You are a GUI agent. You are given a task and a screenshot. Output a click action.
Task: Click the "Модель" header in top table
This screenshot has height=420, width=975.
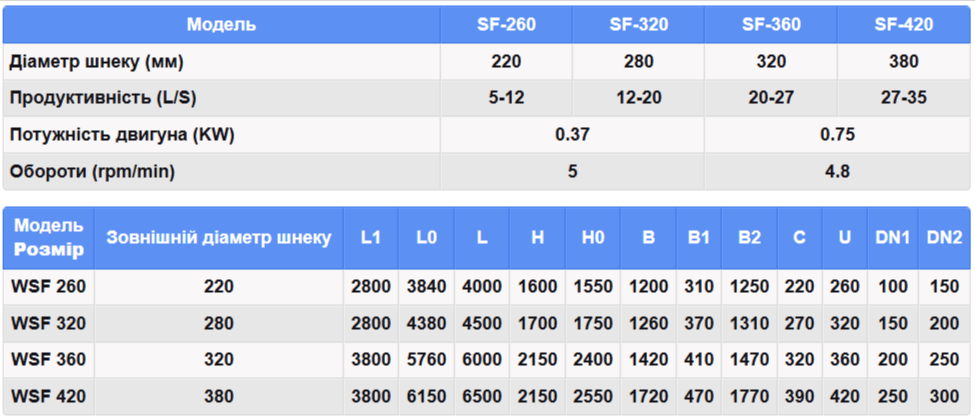click(x=221, y=25)
